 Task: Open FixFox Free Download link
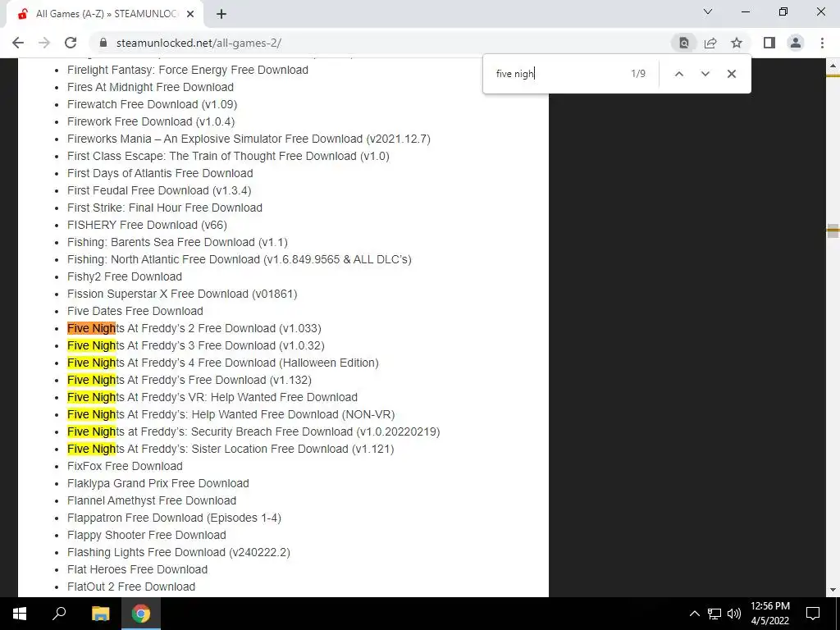[125, 466]
